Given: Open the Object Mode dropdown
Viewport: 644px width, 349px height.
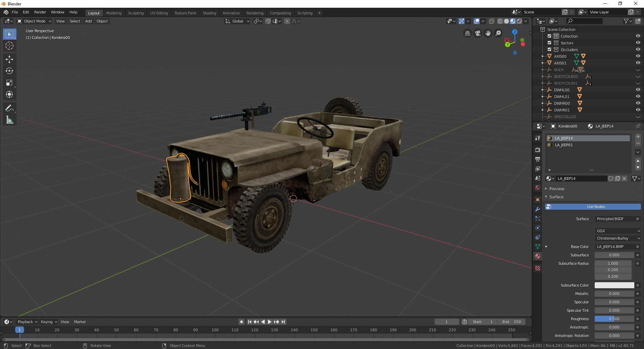Looking at the screenshot, I should pyautogui.click(x=34, y=21).
